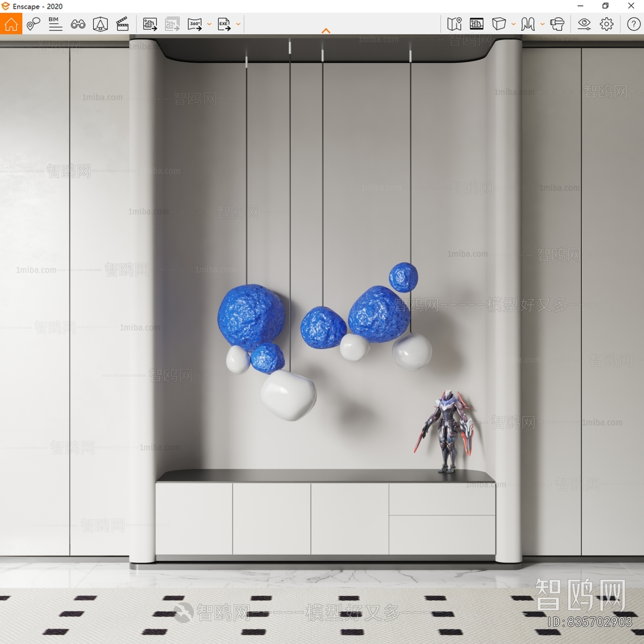
Task: Click the orange Home icon
Action: click(11, 24)
